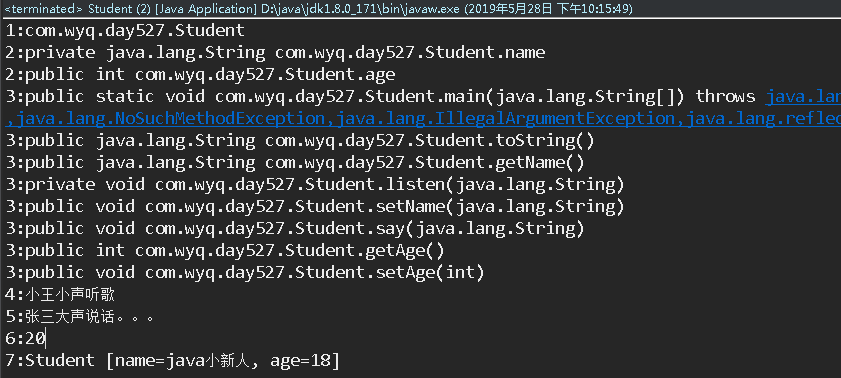Click the 7:Student [name=java小新人, age=18] line
Viewport: 841px width, 378px height.
[173, 360]
